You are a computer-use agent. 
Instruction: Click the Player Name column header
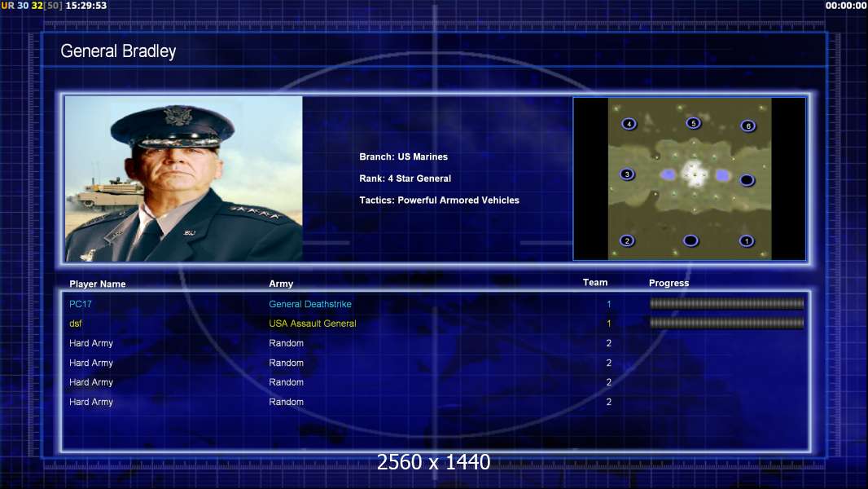(x=98, y=284)
